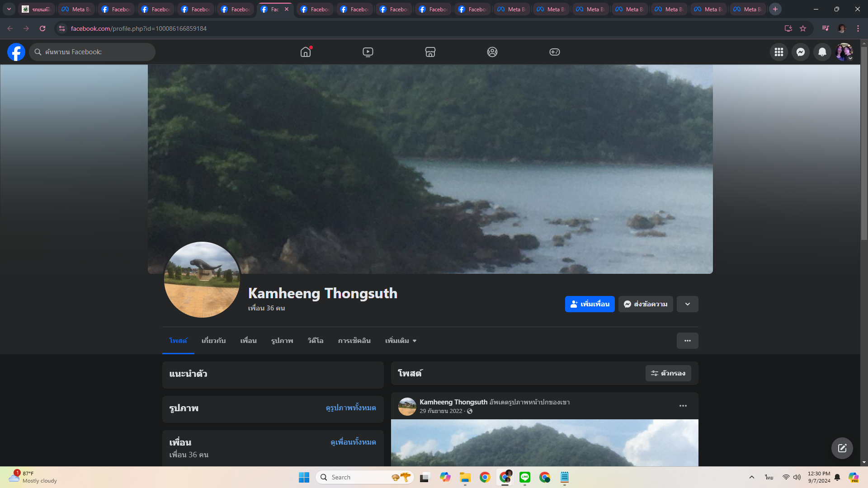Viewport: 868px width, 488px height.
Task: Open the nine-dot Facebook menu grid
Action: (x=778, y=52)
